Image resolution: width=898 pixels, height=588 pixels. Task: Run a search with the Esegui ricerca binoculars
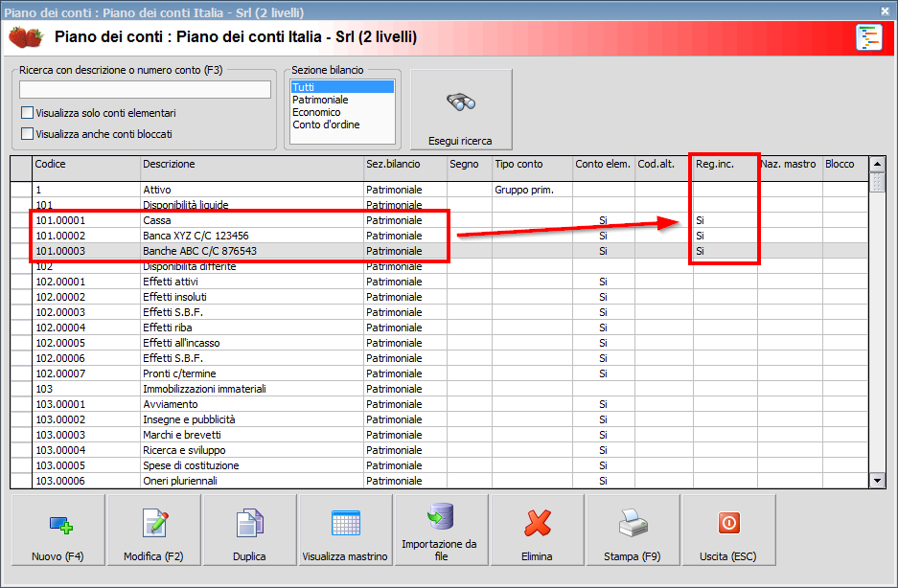point(460,108)
